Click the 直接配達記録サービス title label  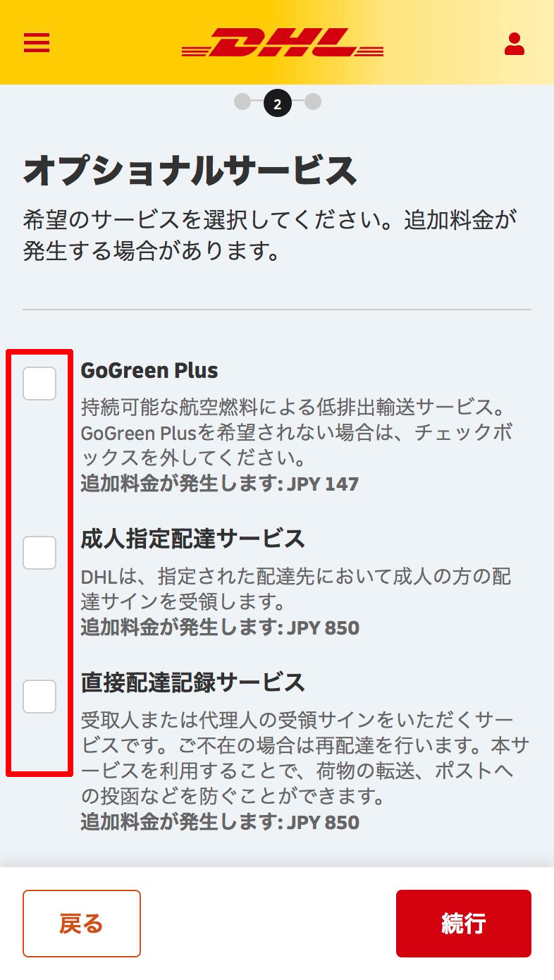(x=192, y=683)
